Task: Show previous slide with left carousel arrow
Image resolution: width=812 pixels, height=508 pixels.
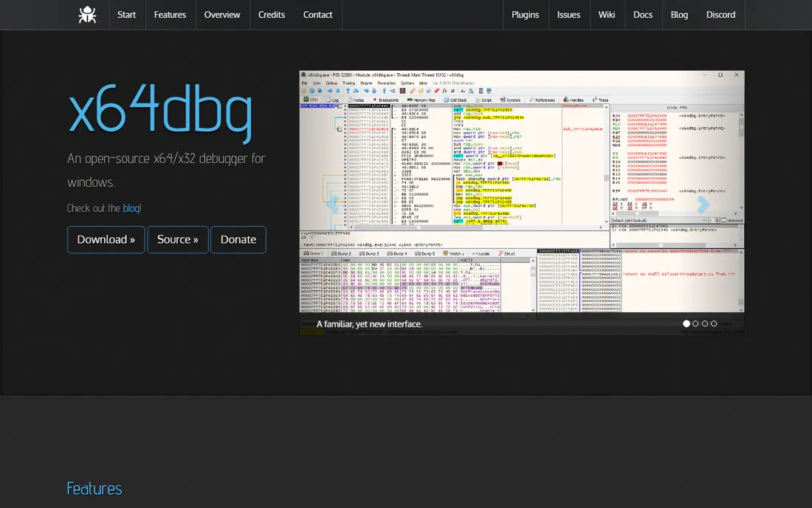Action: click(x=333, y=204)
